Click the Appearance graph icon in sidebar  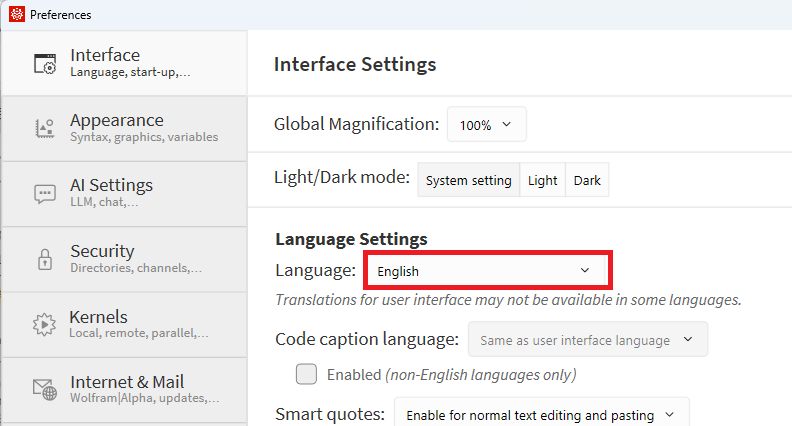point(45,128)
